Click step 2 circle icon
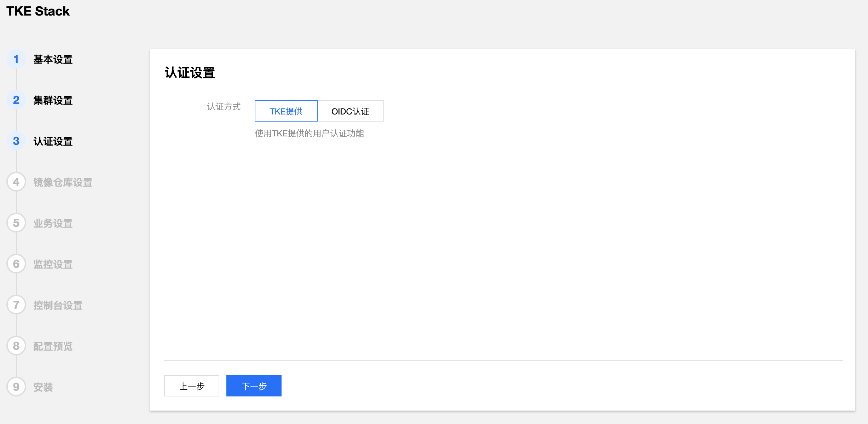 click(x=16, y=100)
